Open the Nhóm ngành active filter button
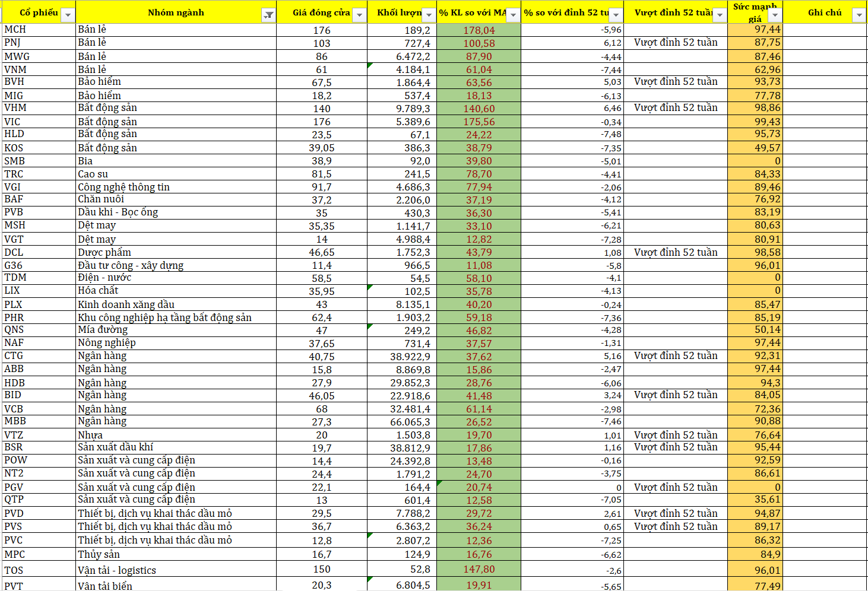 click(x=268, y=15)
